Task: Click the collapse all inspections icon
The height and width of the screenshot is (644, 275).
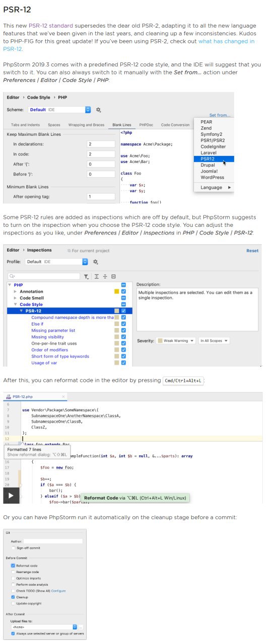Action: 105,276
